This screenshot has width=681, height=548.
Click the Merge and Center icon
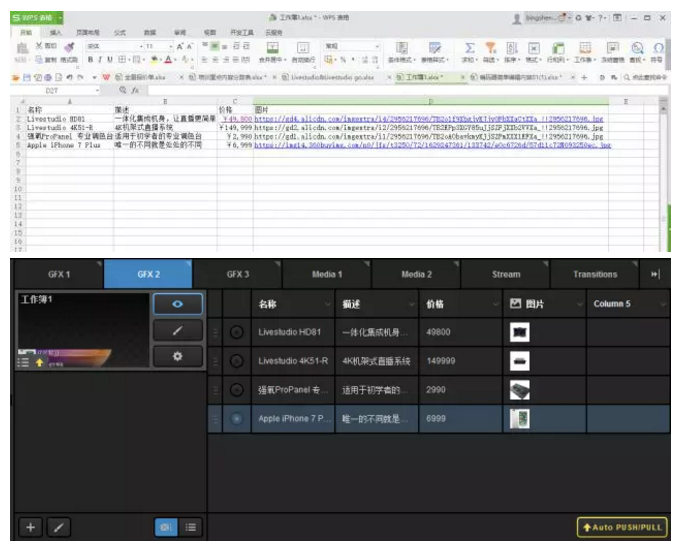click(272, 48)
